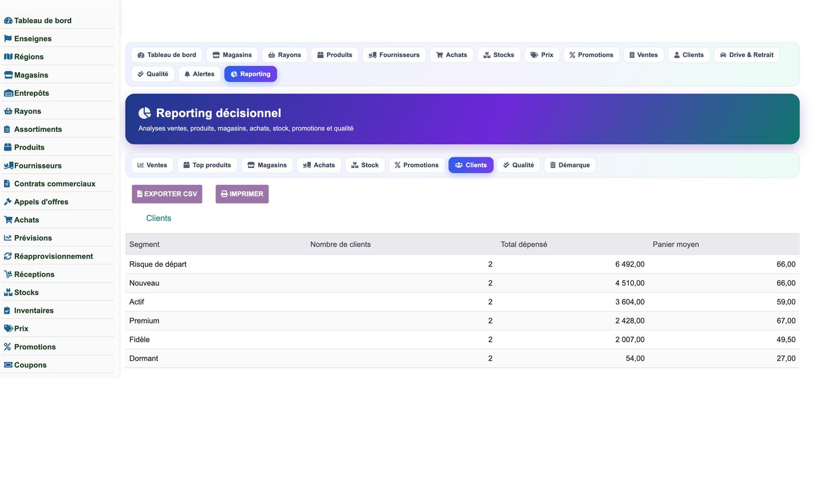Switch to the Promotions top navigation tab
Image resolution: width=815 pixels, height=504 pixels.
point(592,55)
